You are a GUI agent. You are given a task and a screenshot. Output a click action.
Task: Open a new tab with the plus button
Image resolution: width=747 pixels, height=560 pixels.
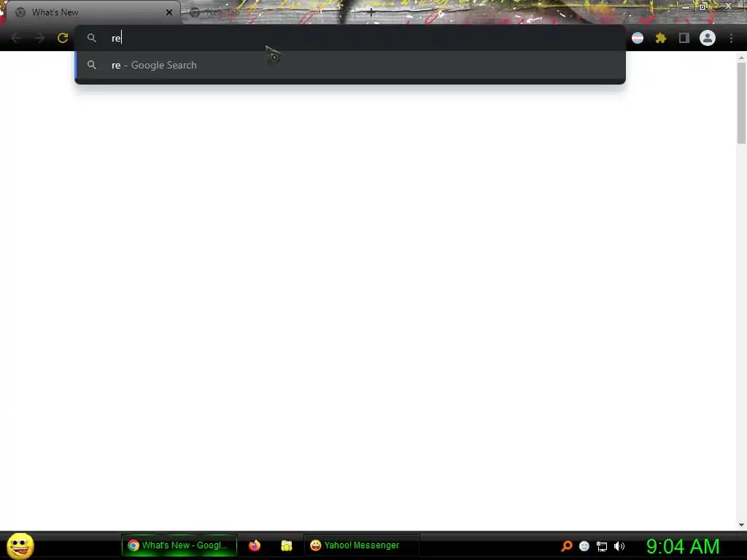[x=371, y=13]
